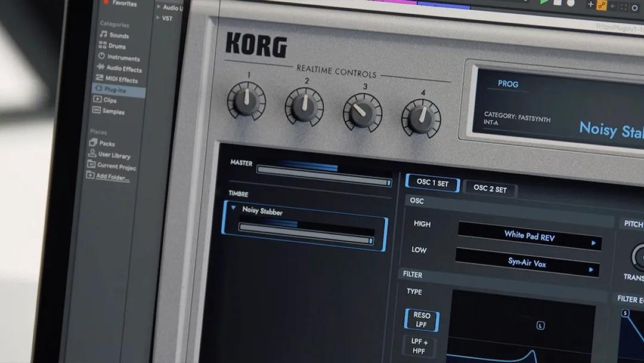Viewport: 644px width, 363px height.
Task: Open the Sounds category in Ableton browser
Action: point(114,35)
